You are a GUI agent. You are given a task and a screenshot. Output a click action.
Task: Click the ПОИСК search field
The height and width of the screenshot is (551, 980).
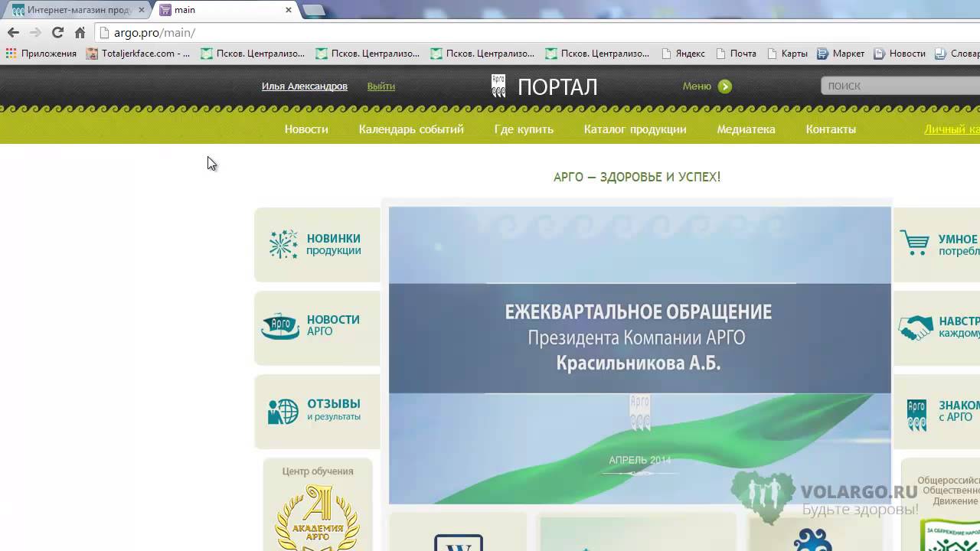pos(900,86)
